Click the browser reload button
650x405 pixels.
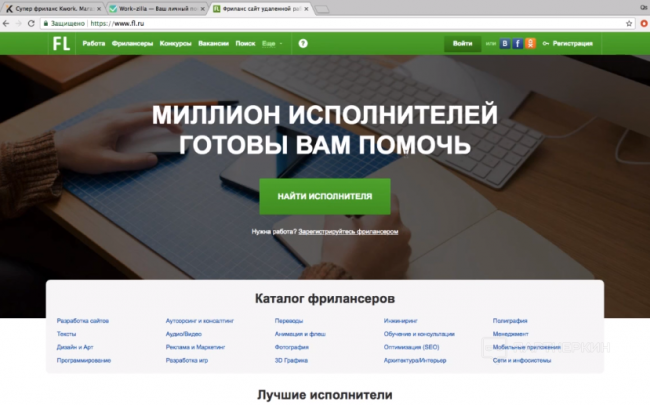tap(32, 22)
